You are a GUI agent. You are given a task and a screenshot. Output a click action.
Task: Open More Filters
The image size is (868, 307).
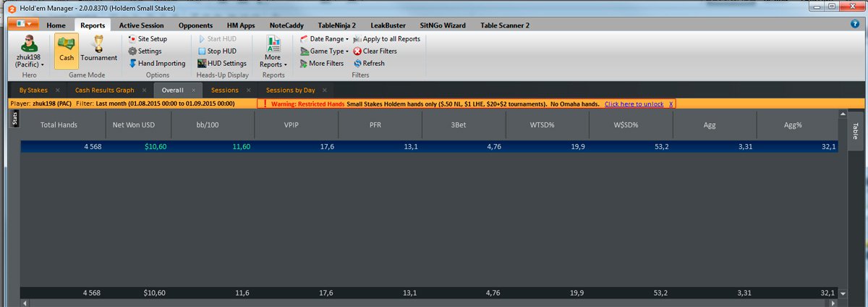[x=322, y=64]
